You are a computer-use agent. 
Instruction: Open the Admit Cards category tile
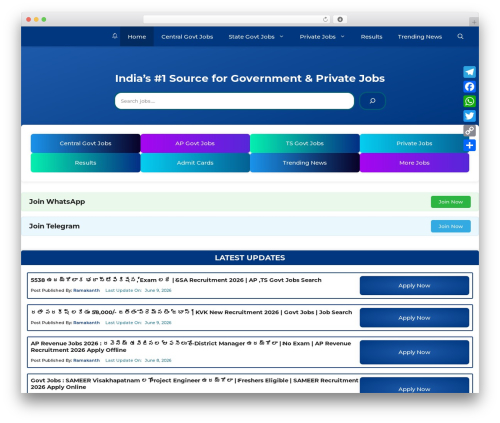click(195, 163)
